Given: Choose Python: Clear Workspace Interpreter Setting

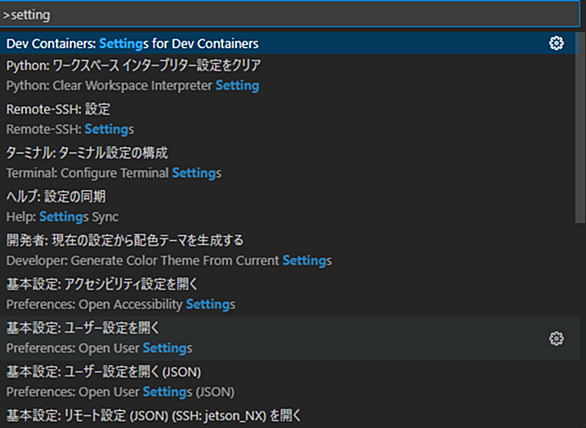Looking at the screenshot, I should [290, 76].
